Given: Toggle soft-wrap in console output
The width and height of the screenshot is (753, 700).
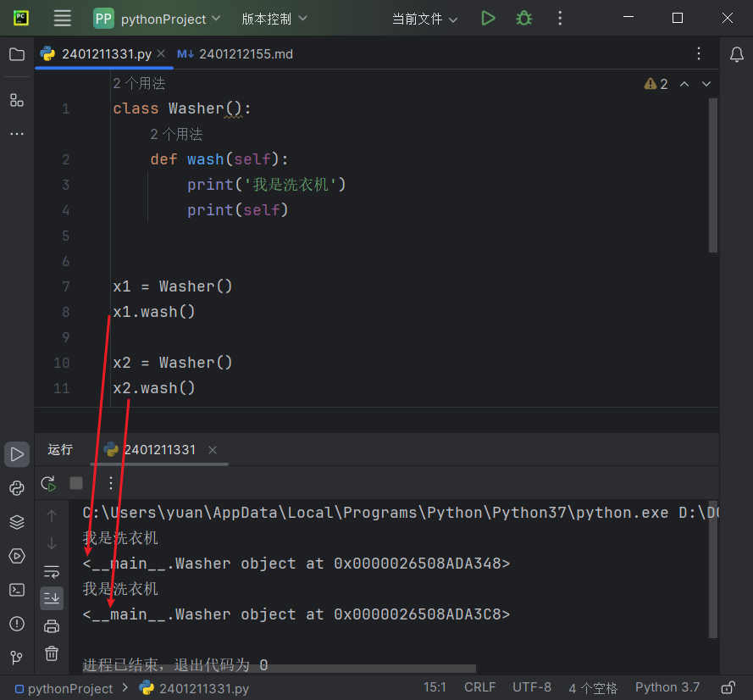Looking at the screenshot, I should click(x=52, y=572).
